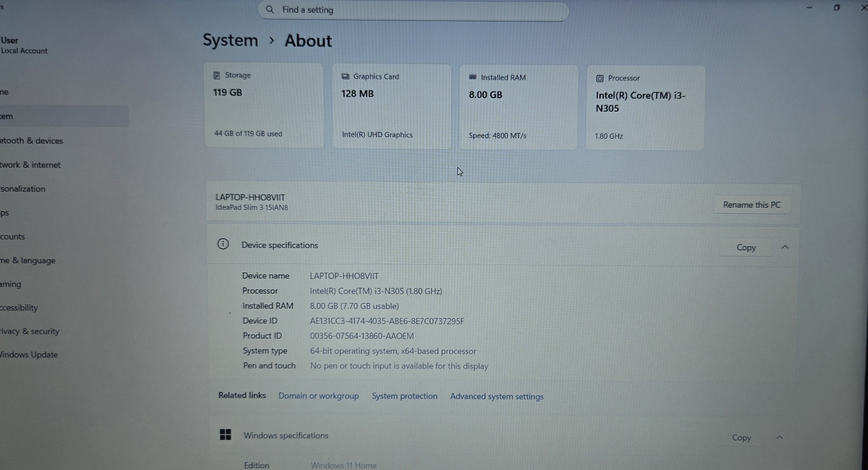Click the Graphics Card icon
This screenshot has width=868, height=470.
[345, 77]
